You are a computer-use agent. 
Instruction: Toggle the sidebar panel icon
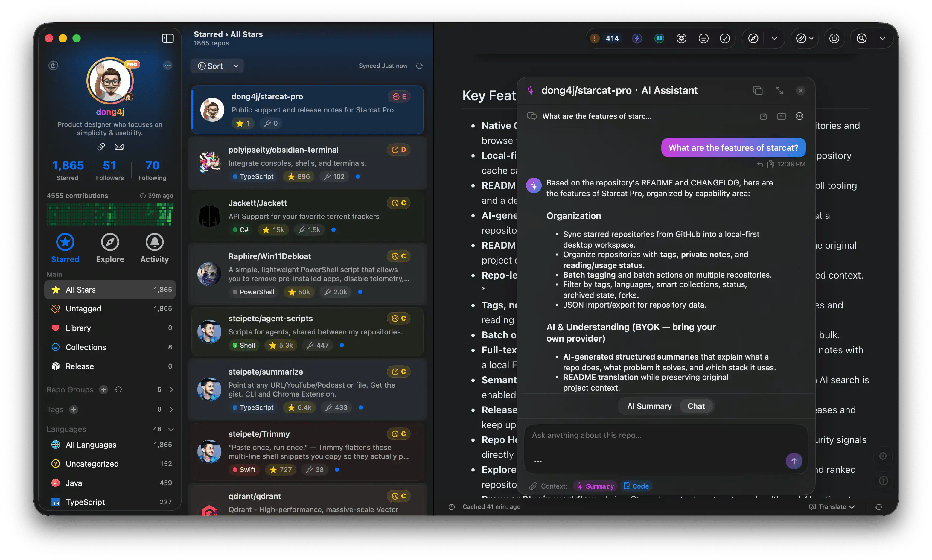(167, 38)
